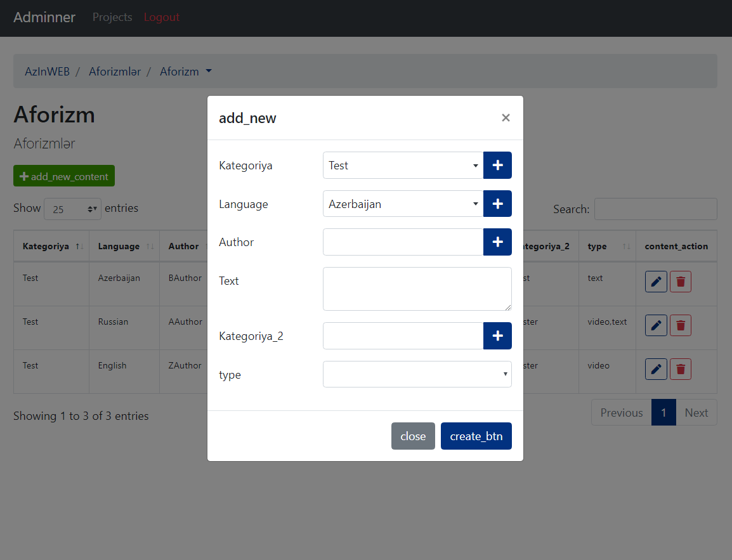Viewport: 732px width, 560px height.
Task: Click the plus icon beside Author
Action: 497,242
